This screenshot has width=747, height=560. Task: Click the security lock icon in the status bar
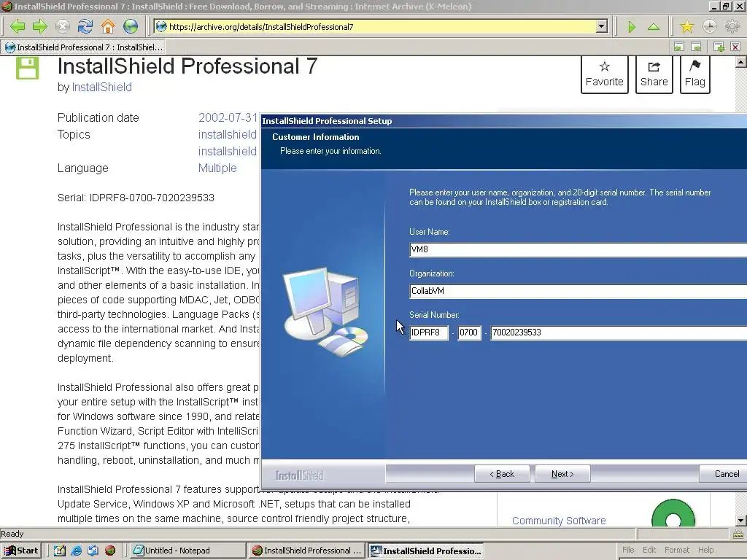point(738,533)
